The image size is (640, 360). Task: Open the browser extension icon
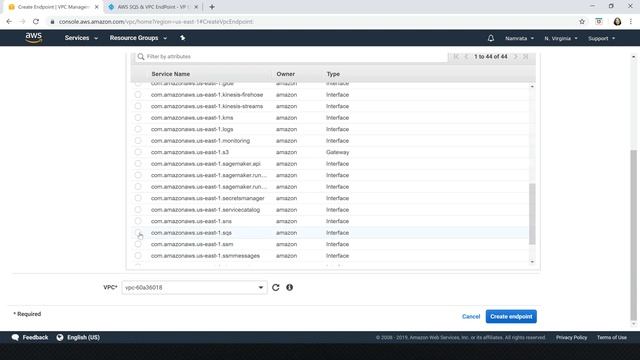tap(599, 22)
